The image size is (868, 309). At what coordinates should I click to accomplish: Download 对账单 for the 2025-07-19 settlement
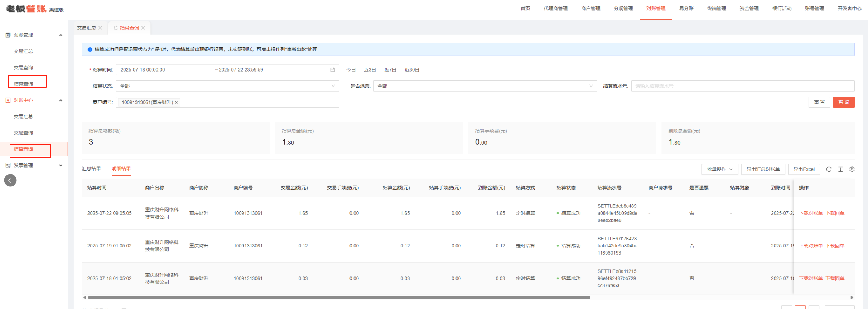coord(811,246)
